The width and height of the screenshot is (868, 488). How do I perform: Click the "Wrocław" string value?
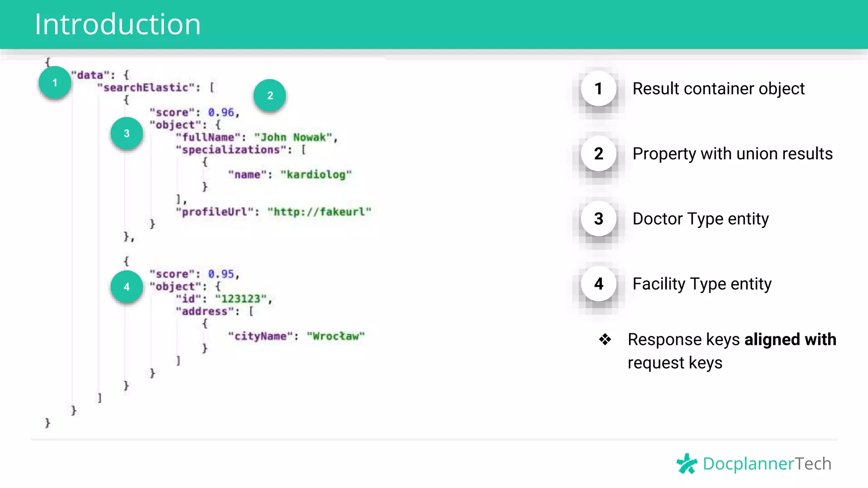pos(336,336)
